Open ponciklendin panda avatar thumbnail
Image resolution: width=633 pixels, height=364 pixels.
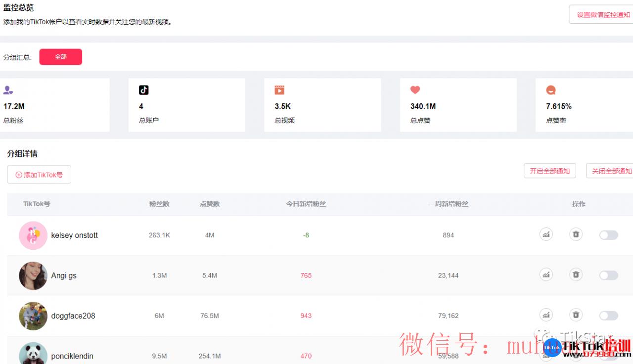click(33, 354)
